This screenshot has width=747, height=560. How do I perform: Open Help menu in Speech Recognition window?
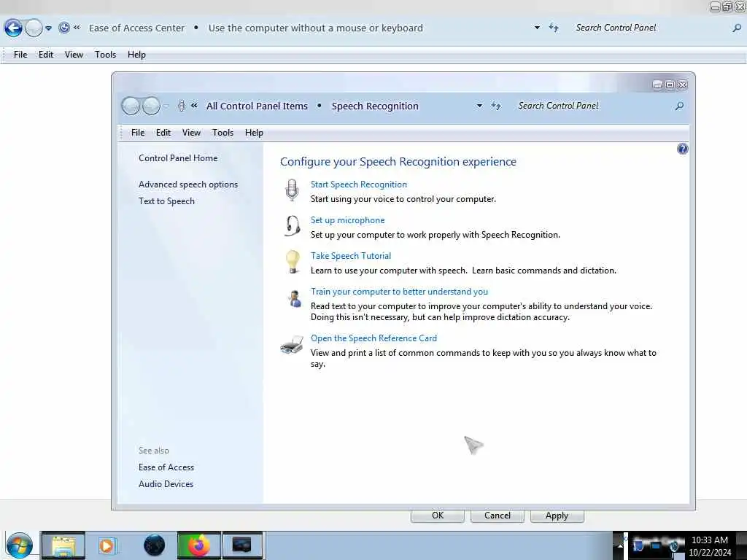(x=254, y=133)
